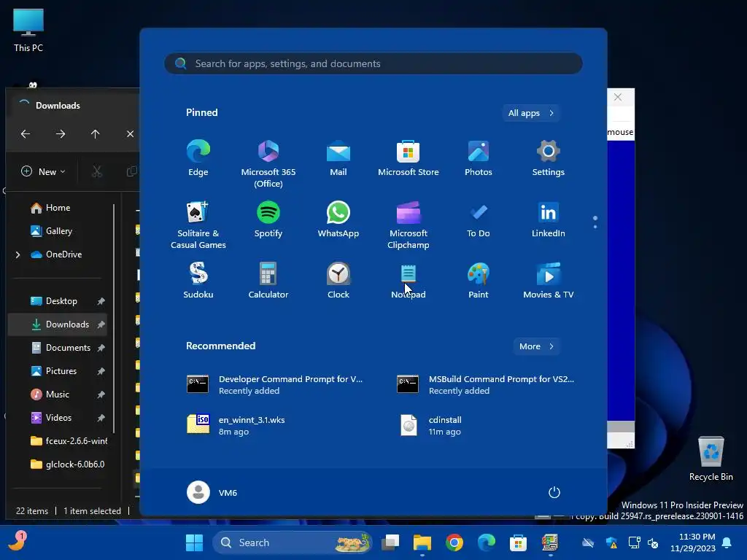Select Gallery in File Explorer sidebar
This screenshot has width=747, height=560.
coord(57,231)
